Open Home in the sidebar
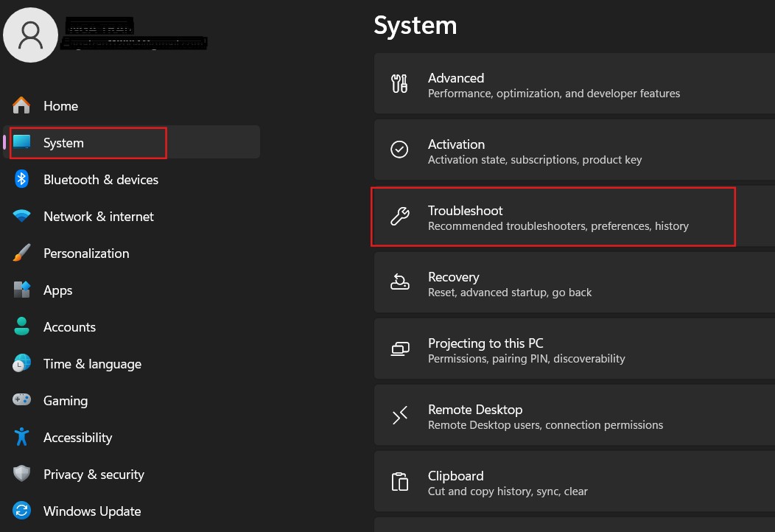775x532 pixels. pyautogui.click(x=131, y=106)
